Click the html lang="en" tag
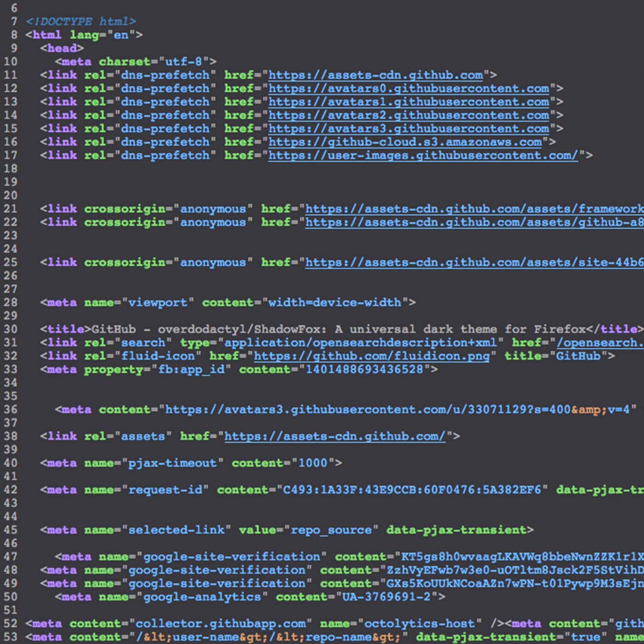The image size is (644, 644). click(84, 35)
